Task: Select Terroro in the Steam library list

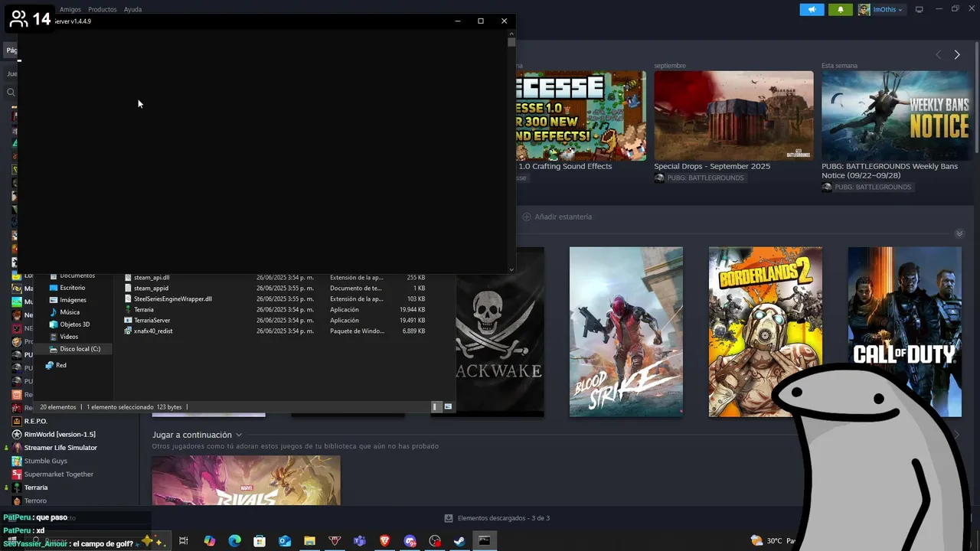Action: click(x=35, y=500)
